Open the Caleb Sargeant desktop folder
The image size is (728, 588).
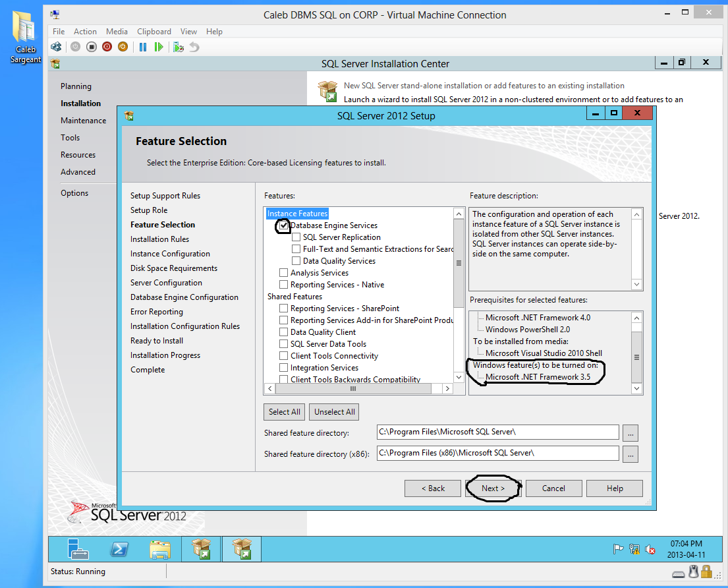point(25,37)
